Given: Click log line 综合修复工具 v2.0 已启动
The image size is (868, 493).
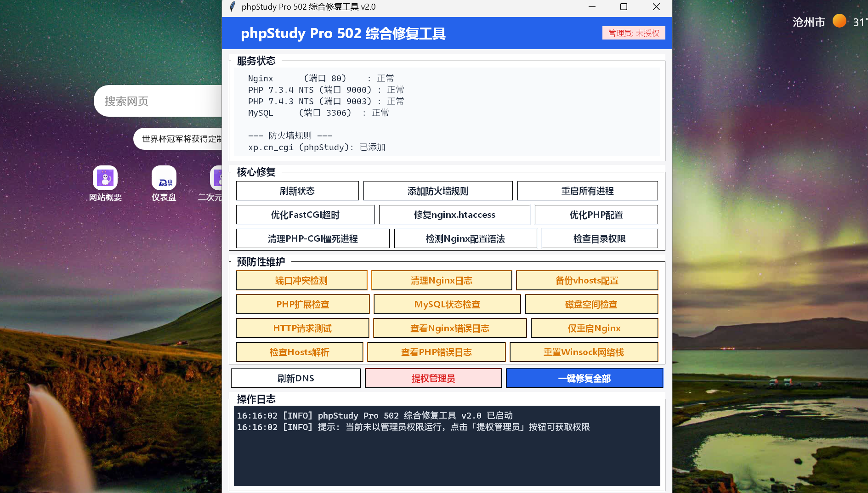Looking at the screenshot, I should click(374, 415).
